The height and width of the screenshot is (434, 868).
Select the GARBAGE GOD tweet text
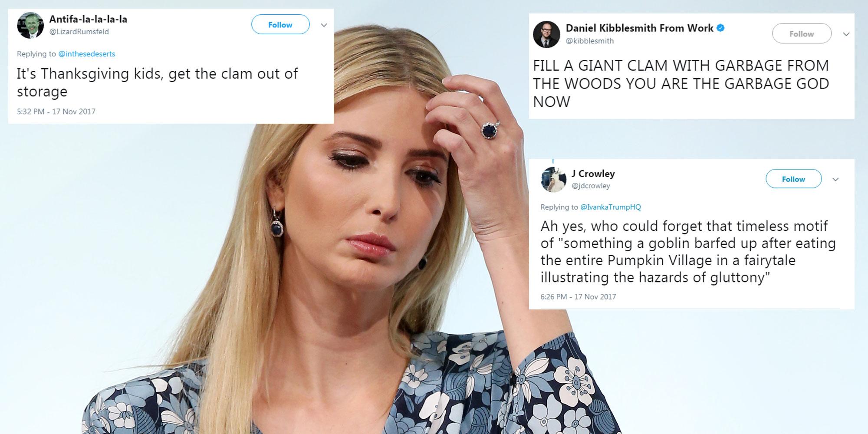(681, 83)
